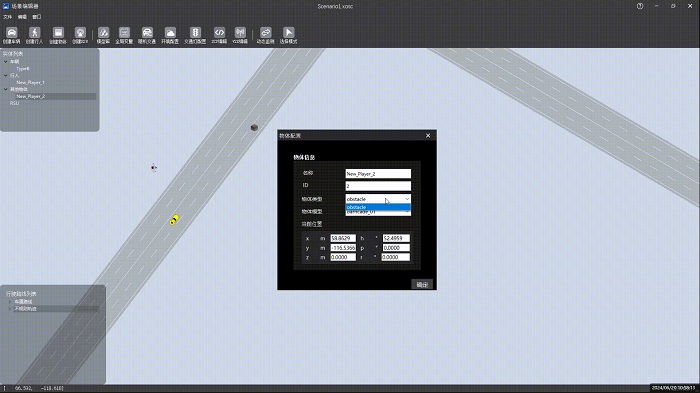Select the create pedestrian toolbar icon
This screenshot has height=393, width=700.
pos(34,33)
